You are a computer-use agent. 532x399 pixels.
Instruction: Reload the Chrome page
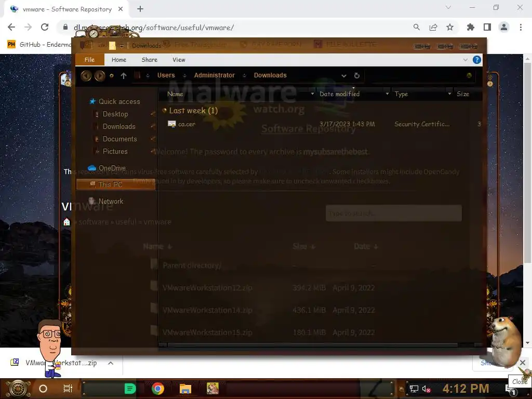click(x=45, y=27)
